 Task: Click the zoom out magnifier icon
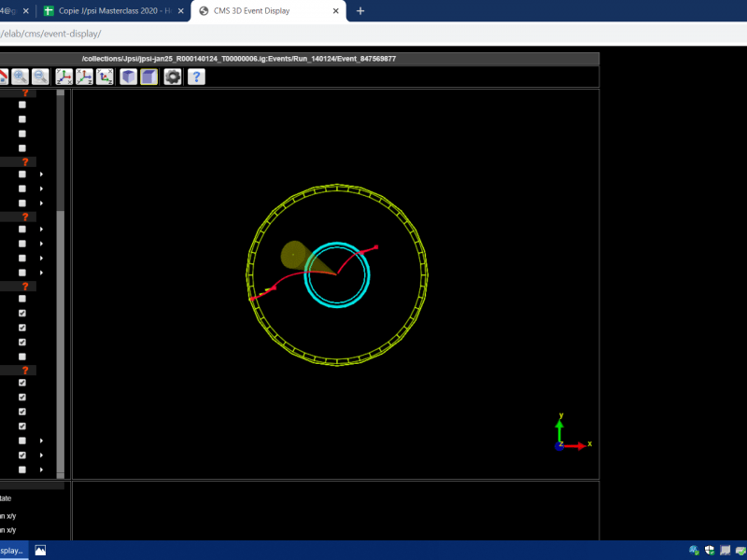click(41, 77)
